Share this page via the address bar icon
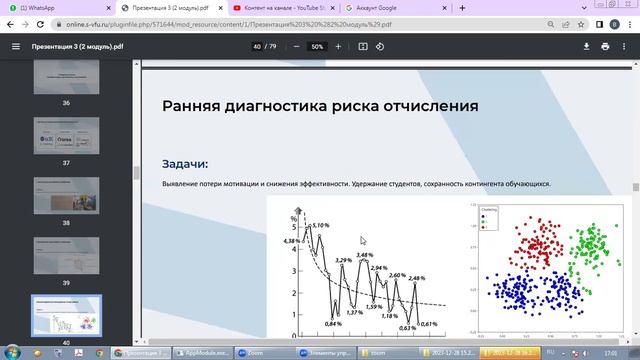Image resolution: width=640 pixels, height=360 pixels. point(566,24)
